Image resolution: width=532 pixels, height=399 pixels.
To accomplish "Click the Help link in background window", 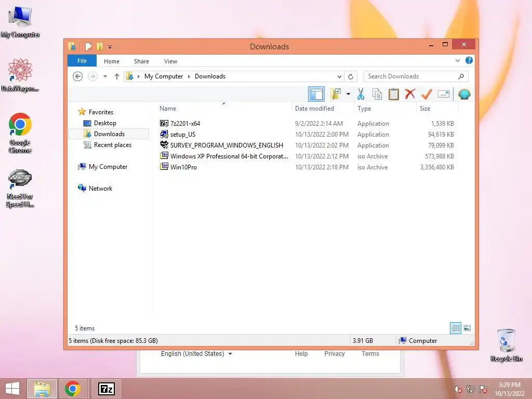I will point(301,354).
